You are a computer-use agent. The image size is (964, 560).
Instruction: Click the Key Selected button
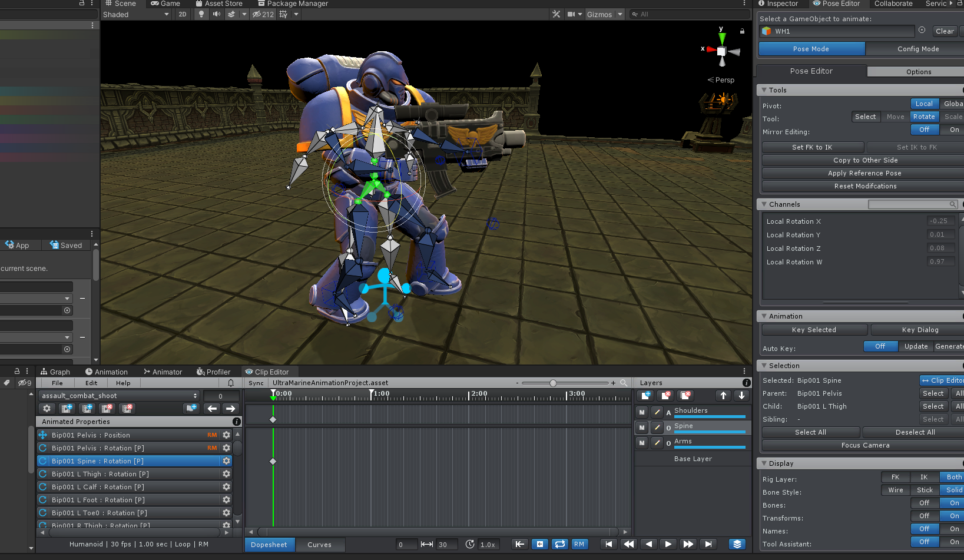coord(814,330)
